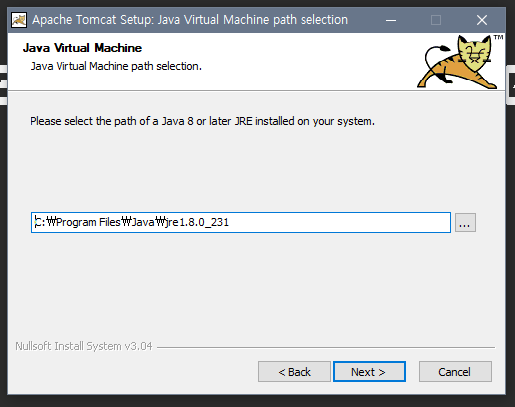Open the browse folder (...) button

pyautogui.click(x=465, y=222)
